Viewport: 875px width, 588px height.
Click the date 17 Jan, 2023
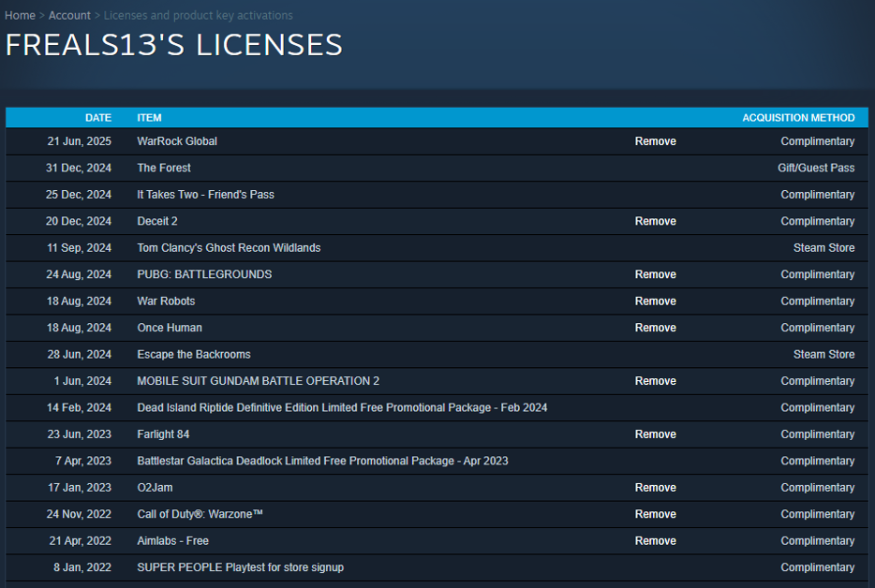tap(80, 488)
